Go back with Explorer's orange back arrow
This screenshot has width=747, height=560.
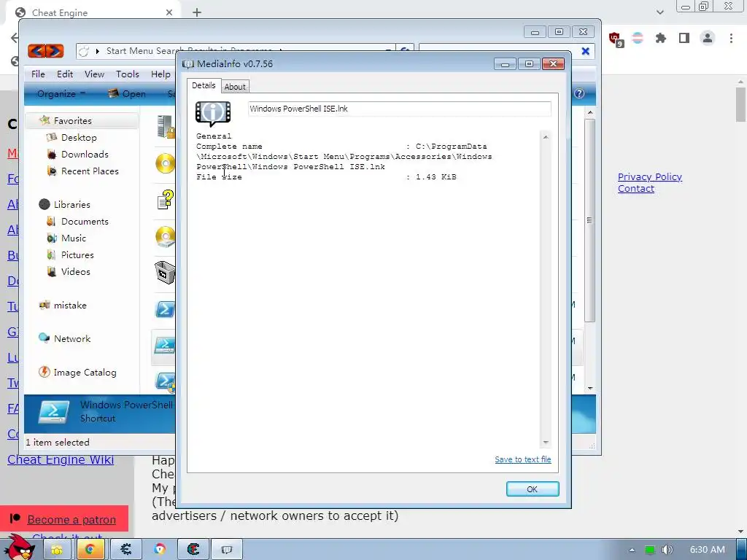tap(36, 50)
